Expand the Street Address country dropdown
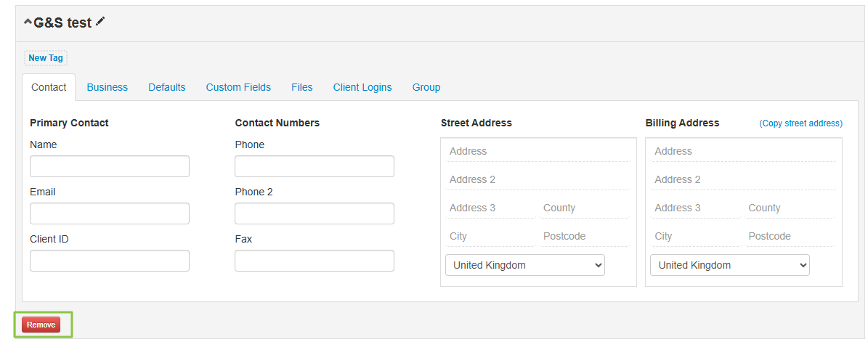 click(x=524, y=265)
